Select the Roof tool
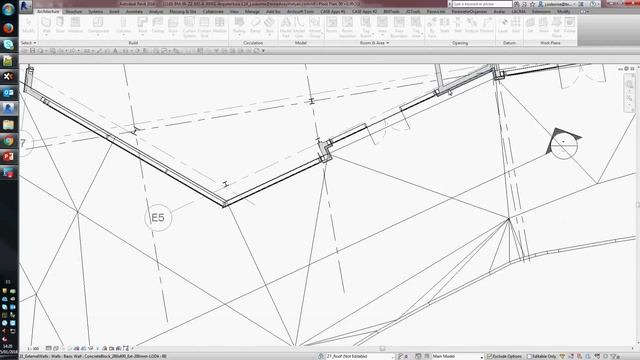 142,24
